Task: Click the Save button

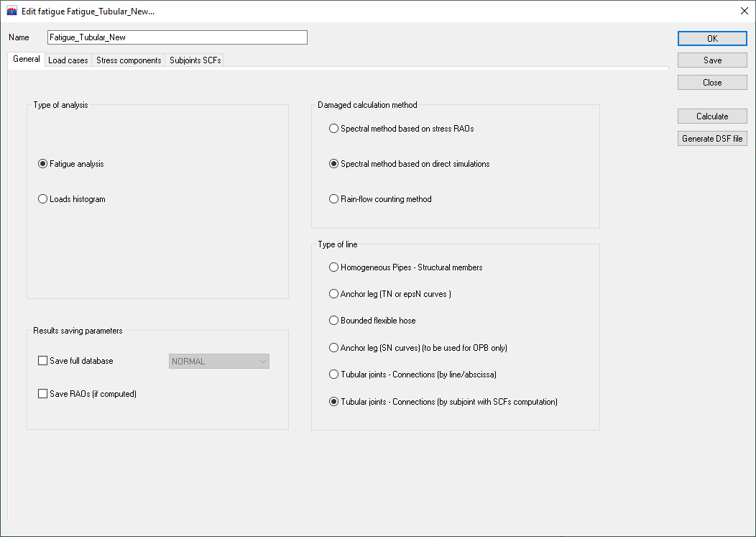Action: pos(712,60)
